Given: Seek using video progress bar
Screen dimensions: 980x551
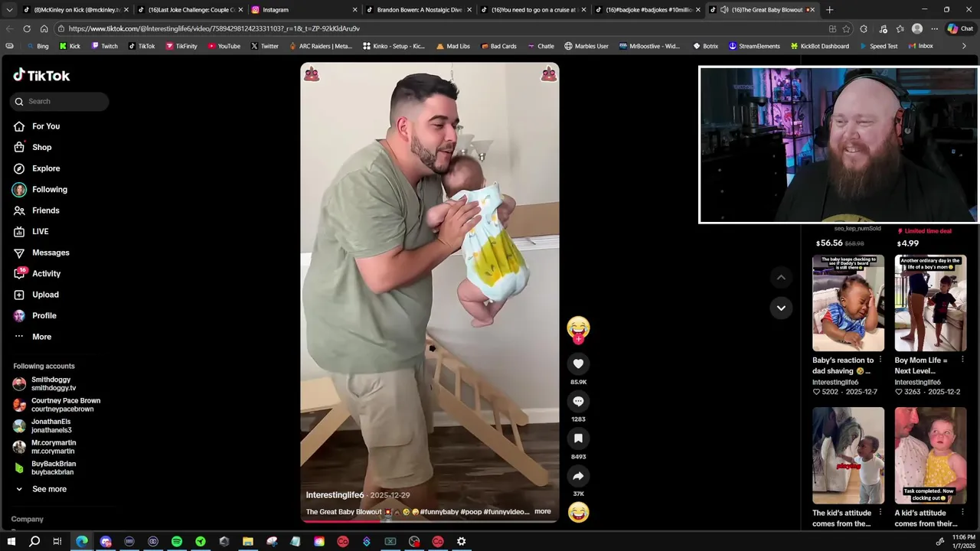Looking at the screenshot, I should (x=430, y=521).
